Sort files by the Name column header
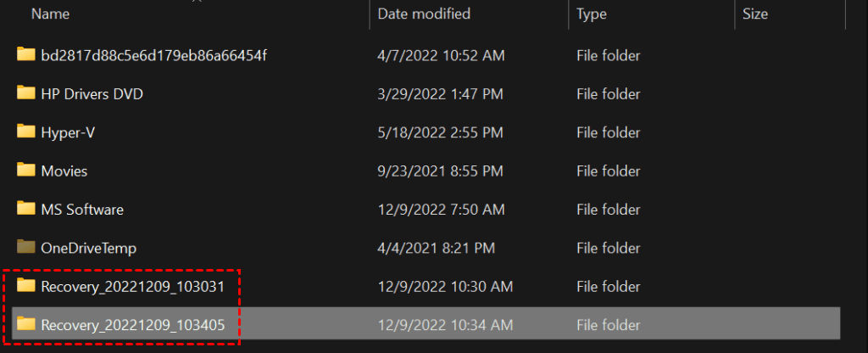 (x=50, y=14)
